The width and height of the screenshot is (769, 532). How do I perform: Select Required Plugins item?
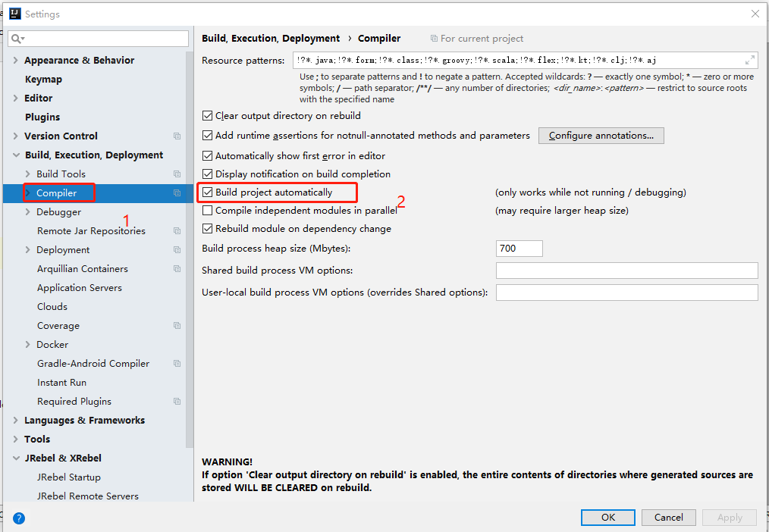pos(74,401)
